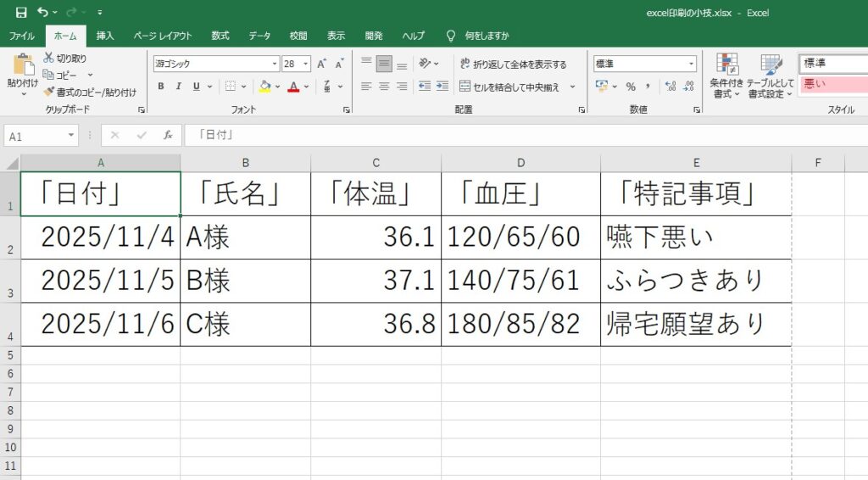Screen dimensions: 868x480
Task: Click the Cut (切り取り) scissors icon
Action: [x=48, y=59]
